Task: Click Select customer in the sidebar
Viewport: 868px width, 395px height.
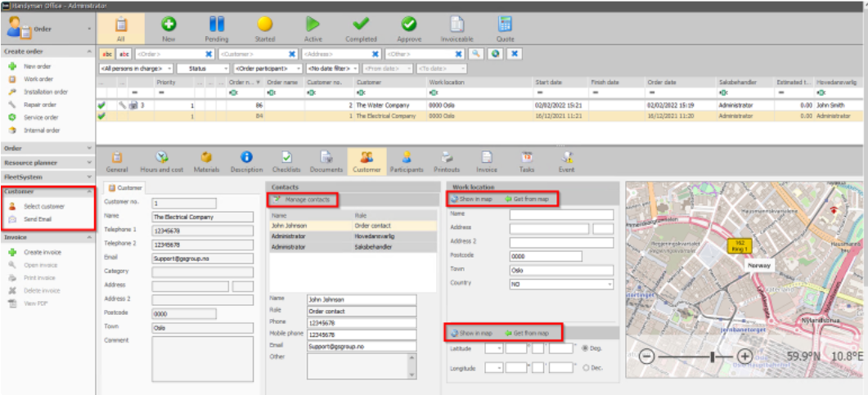Action: (x=43, y=206)
